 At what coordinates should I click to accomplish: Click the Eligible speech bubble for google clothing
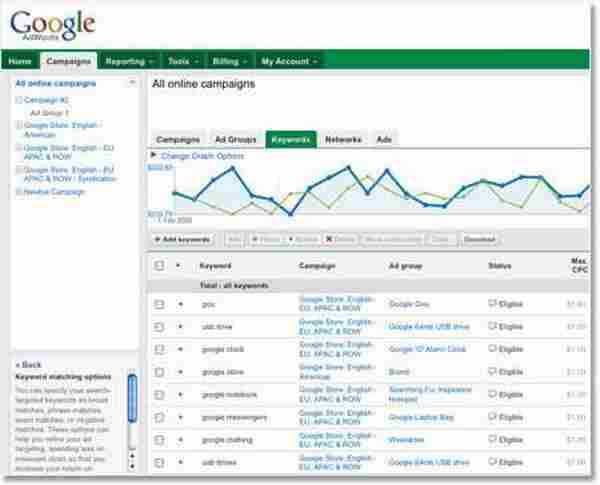point(492,439)
